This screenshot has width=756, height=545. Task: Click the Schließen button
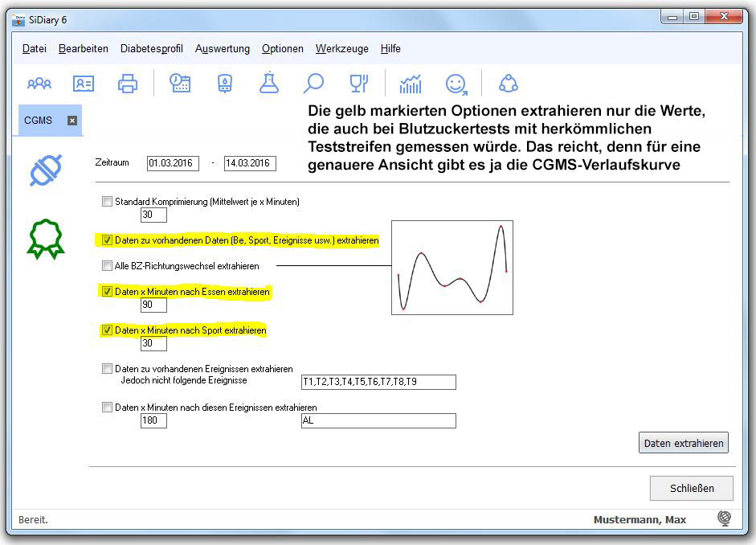(691, 488)
